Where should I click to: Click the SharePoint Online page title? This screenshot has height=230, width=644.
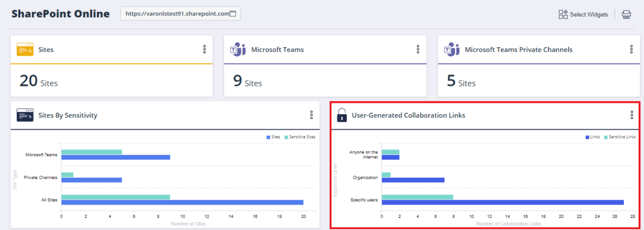(x=61, y=13)
